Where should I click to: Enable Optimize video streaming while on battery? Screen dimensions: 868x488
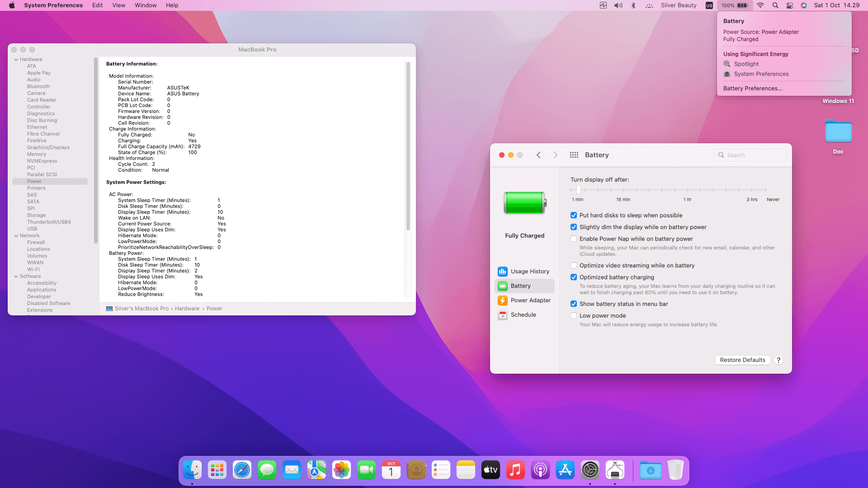coord(574,266)
